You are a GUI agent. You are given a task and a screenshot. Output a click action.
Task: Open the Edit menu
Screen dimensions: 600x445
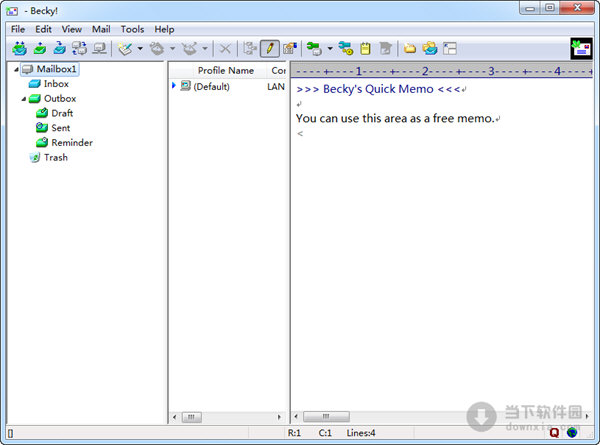coord(43,29)
